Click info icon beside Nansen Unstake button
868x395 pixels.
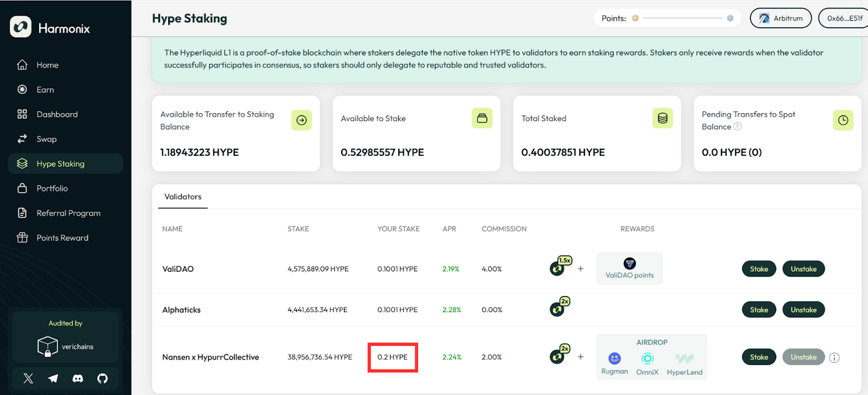(834, 358)
